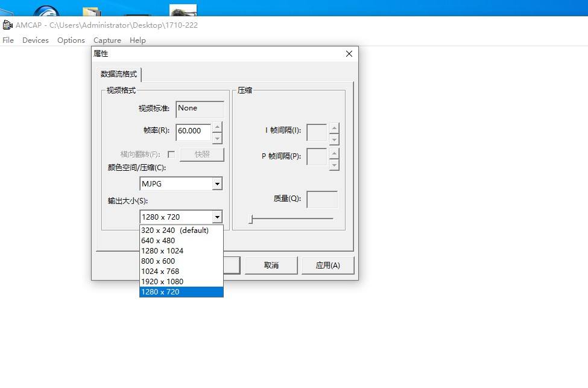588x388 pixels.
Task: Open the 输出大小(S) dropdown arrow
Action: click(218, 216)
